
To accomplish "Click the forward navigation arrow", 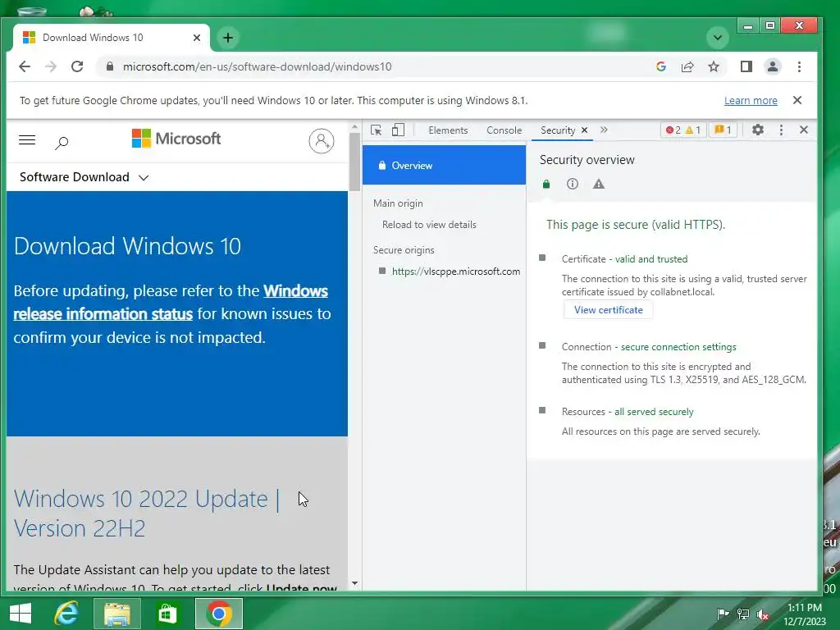I will coord(51,66).
